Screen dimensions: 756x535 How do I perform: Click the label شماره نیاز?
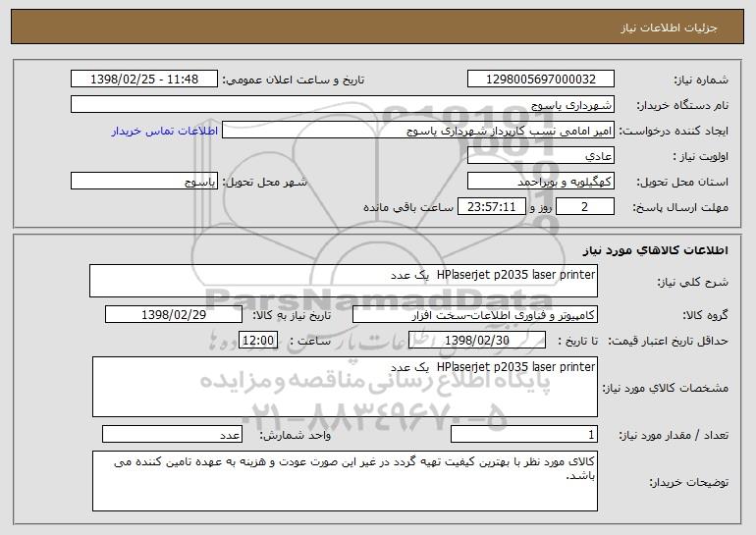click(x=701, y=80)
